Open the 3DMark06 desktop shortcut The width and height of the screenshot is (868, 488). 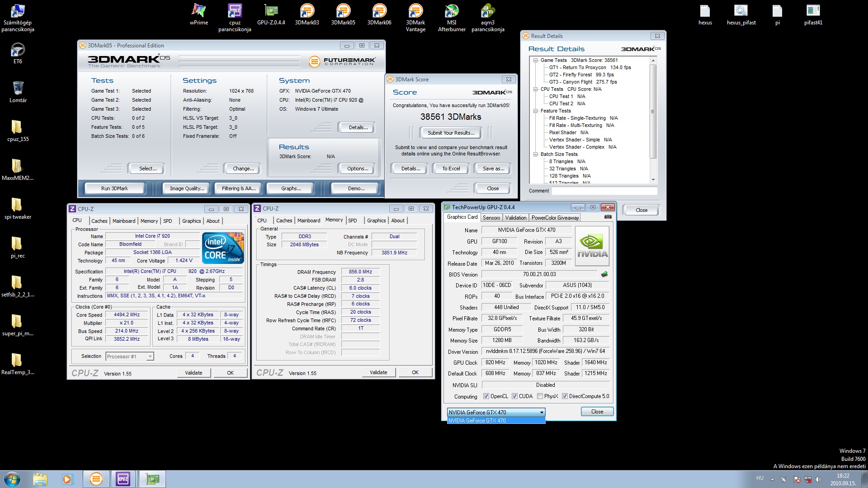(x=379, y=14)
